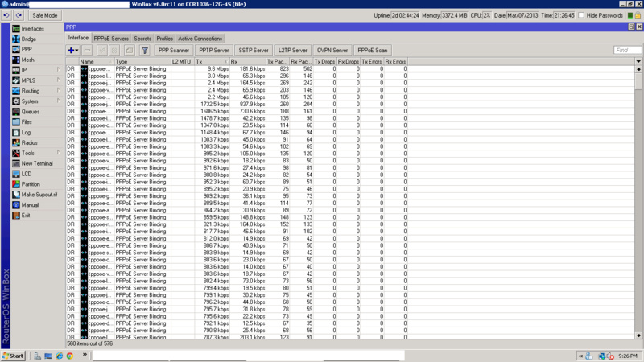This screenshot has width=644, height=362.
Task: Click the Queues sidebar item
Action: click(30, 112)
